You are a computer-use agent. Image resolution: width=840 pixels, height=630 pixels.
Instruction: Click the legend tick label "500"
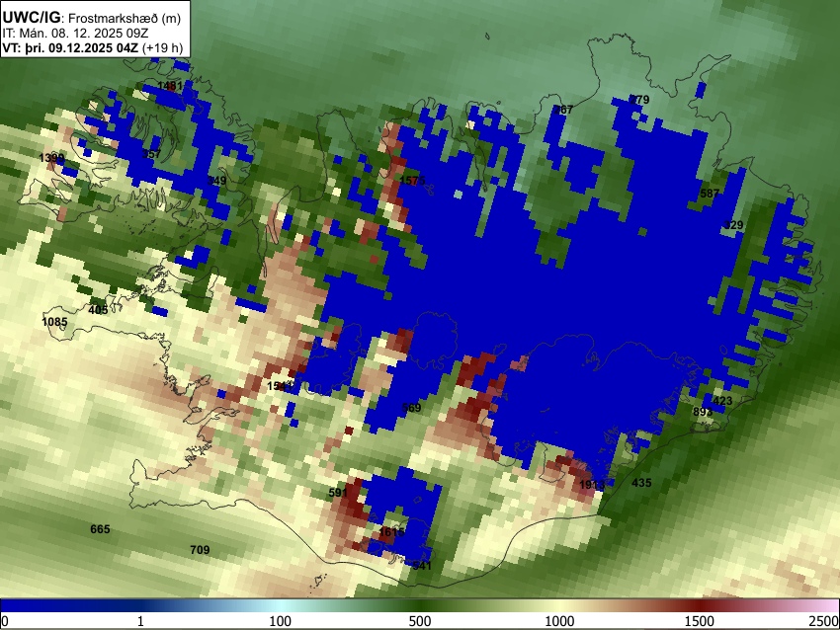coord(420,621)
